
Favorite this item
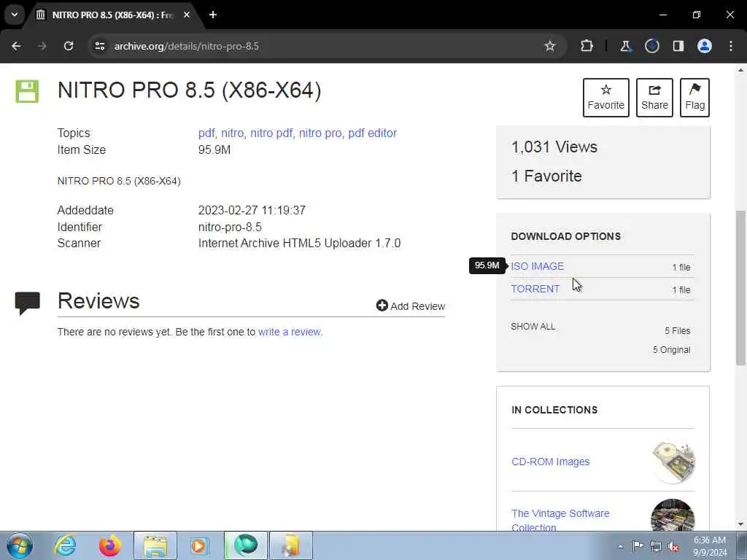click(x=606, y=98)
